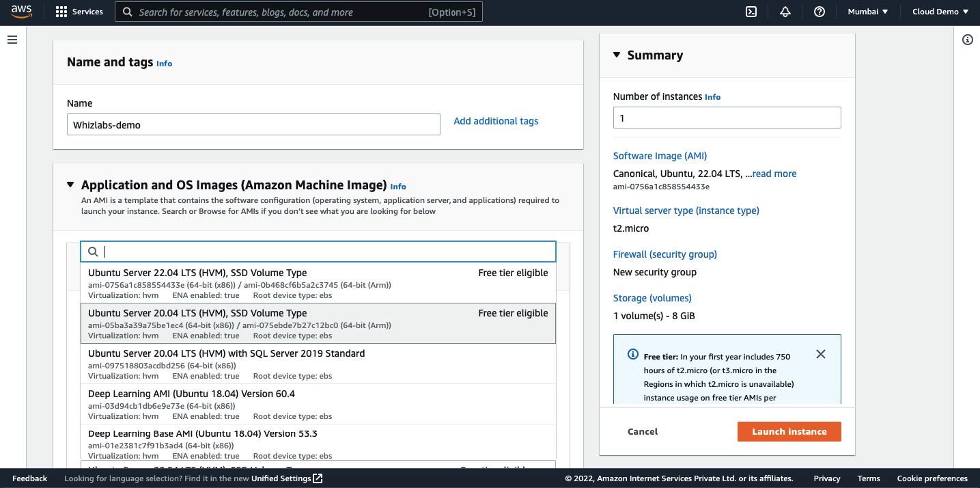Click the Cancel button

[x=643, y=431]
